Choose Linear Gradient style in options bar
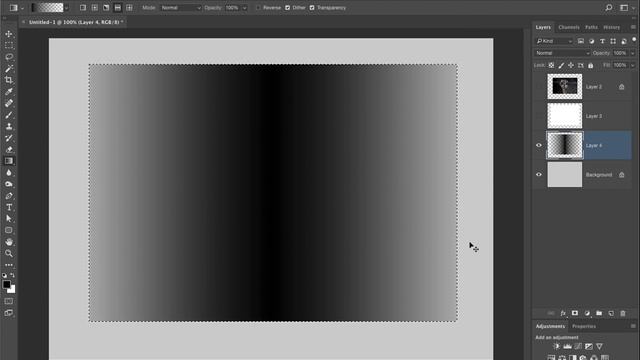 (x=83, y=8)
